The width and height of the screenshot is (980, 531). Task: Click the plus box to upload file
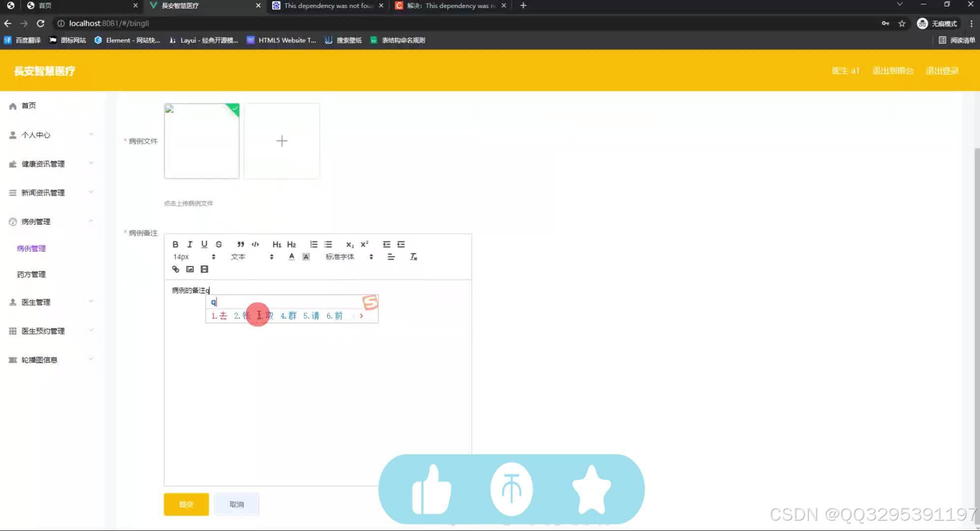click(282, 141)
